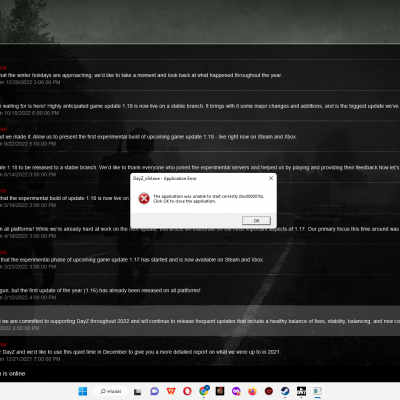The height and width of the screenshot is (400, 400).
Task: Switch to Google Chrome in taskbar
Action: 203,391
